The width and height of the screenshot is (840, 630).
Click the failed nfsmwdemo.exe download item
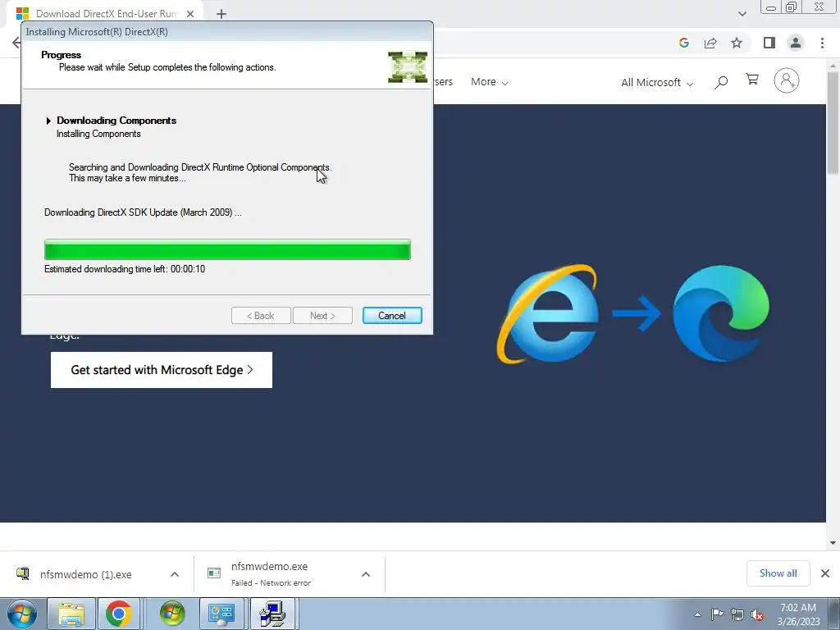(271, 574)
